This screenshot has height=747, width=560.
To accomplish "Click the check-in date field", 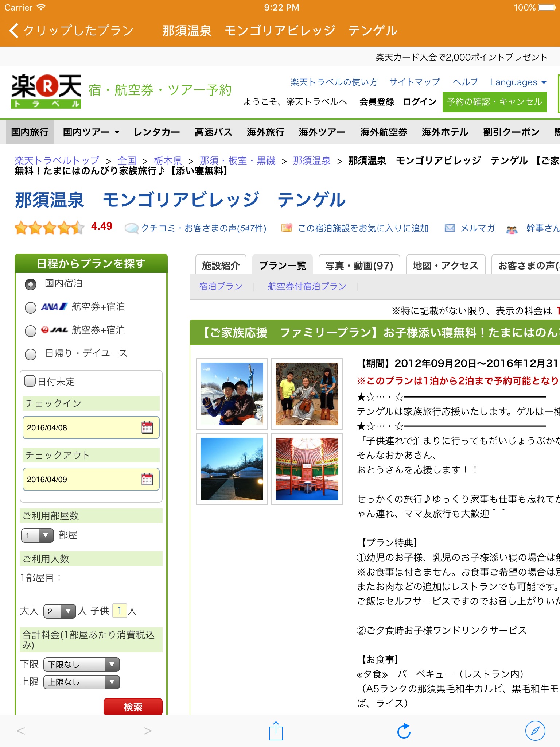I will [91, 427].
